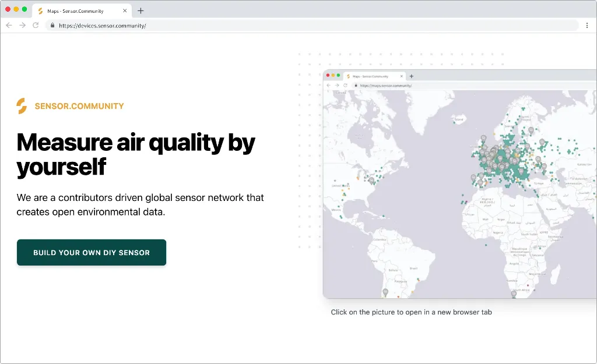This screenshot has width=597, height=364.
Task: Click the forward navigation arrow icon
Action: point(22,25)
